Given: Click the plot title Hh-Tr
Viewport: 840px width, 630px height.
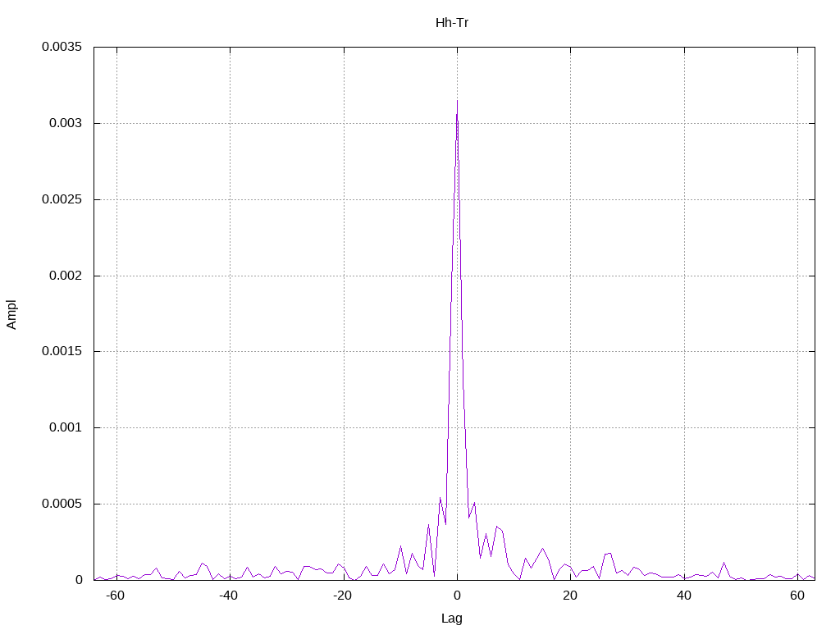Looking at the screenshot, I should coord(452,23).
